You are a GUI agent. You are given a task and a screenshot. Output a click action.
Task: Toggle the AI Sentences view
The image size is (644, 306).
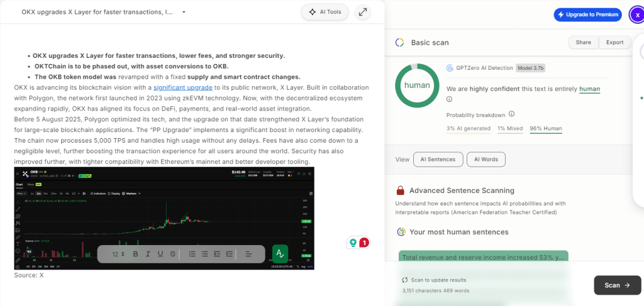[438, 160]
